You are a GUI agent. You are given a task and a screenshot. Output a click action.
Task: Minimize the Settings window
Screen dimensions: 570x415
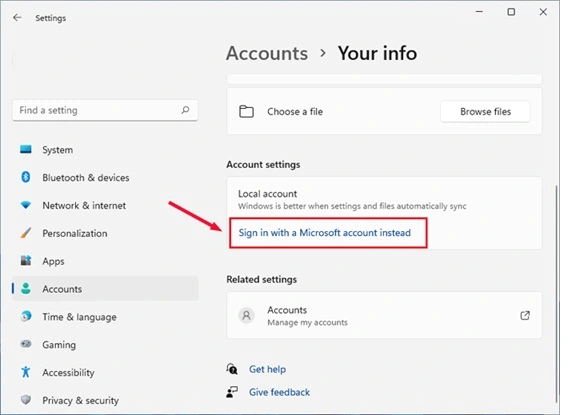pyautogui.click(x=479, y=12)
